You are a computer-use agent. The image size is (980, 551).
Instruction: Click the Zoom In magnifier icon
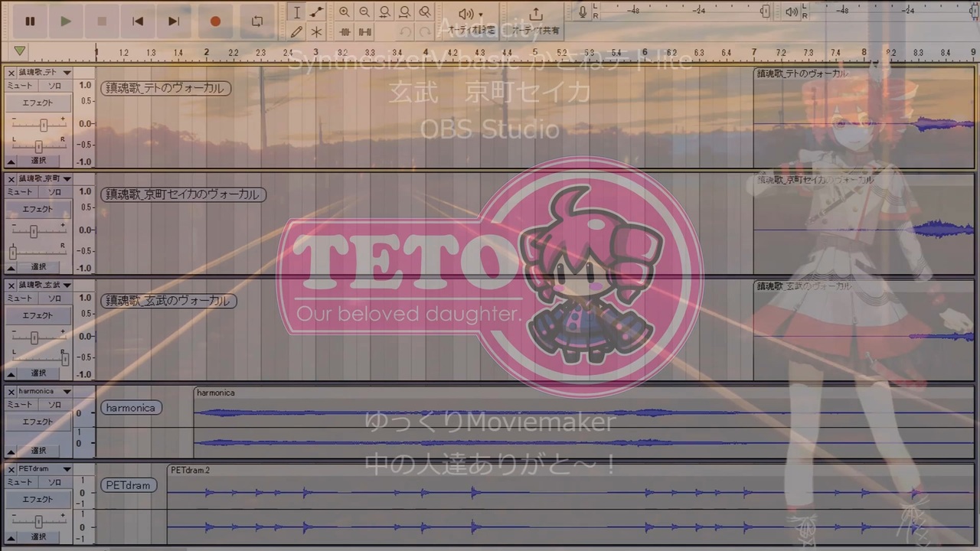point(345,11)
